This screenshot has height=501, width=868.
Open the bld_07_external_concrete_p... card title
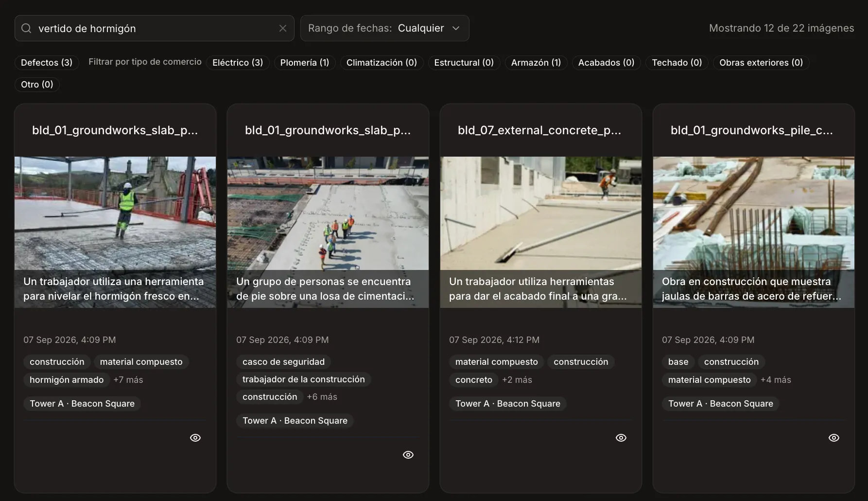pos(539,130)
